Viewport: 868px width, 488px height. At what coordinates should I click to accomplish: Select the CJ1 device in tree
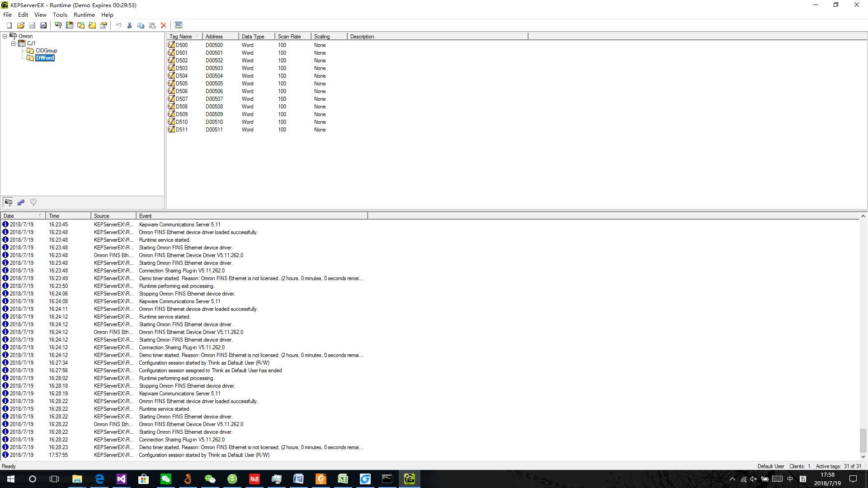click(31, 43)
